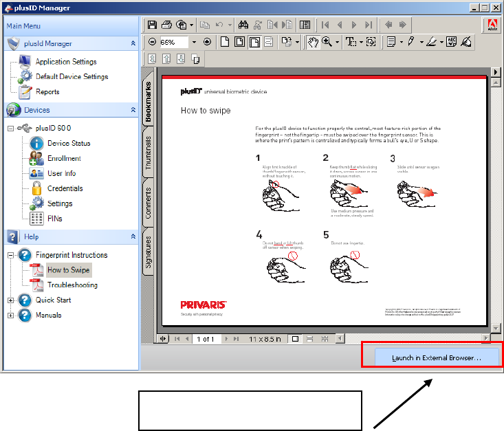This screenshot has height=431, width=504.
Task: Click the Digital Signature pen icon
Action: click(466, 42)
